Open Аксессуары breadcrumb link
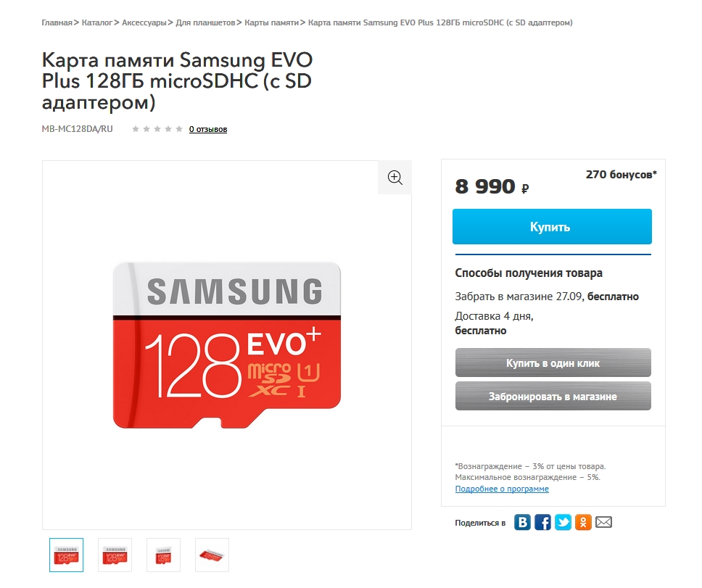Viewport: 702px width, 588px height. click(145, 22)
